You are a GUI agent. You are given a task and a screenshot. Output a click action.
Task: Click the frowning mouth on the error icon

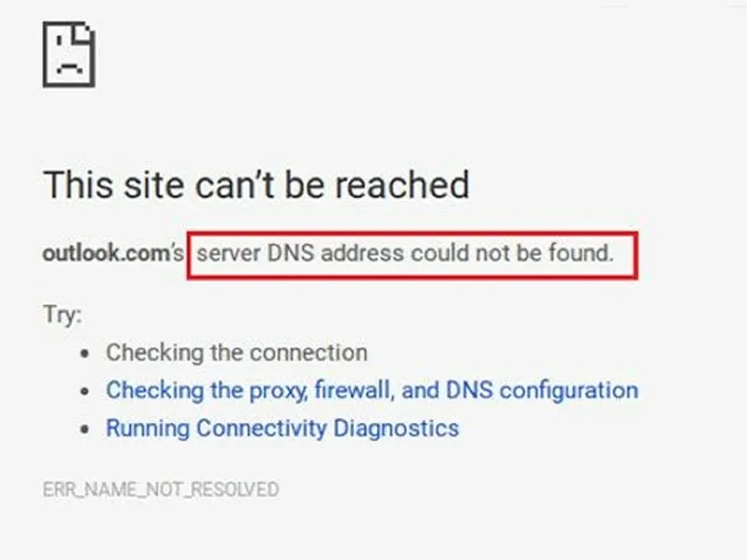pyautogui.click(x=69, y=68)
